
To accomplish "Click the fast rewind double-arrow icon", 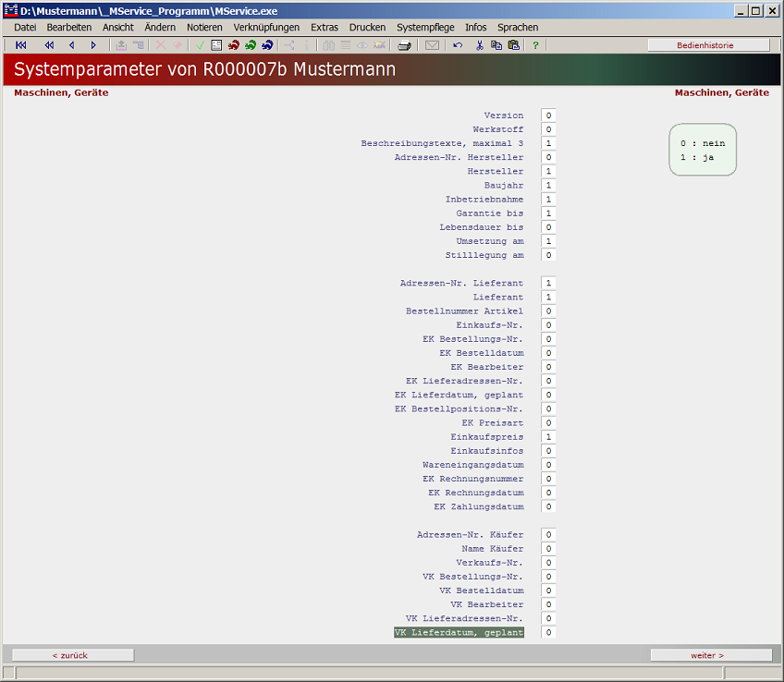I will [49, 45].
